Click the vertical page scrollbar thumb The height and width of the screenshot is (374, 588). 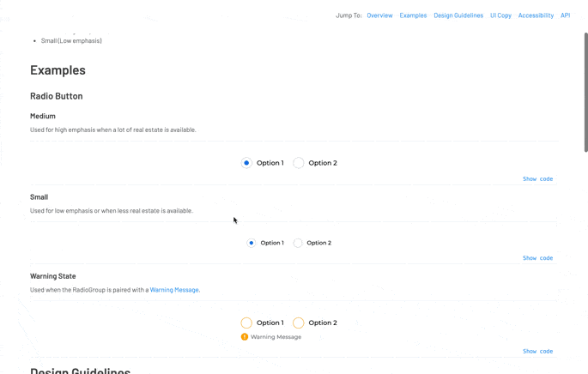[585, 92]
